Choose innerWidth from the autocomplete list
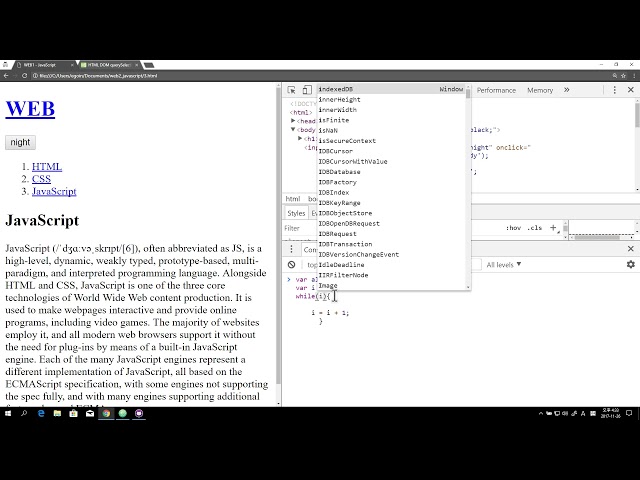The width and height of the screenshot is (640, 480). tap(391, 110)
